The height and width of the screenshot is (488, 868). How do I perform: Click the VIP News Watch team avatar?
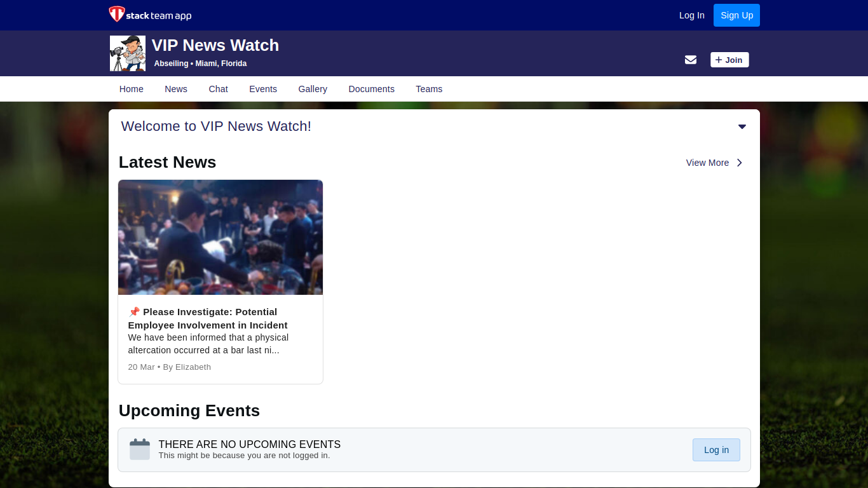pyautogui.click(x=128, y=53)
